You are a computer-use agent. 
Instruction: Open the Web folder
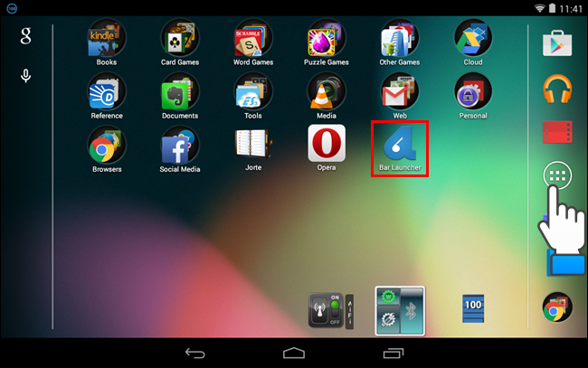point(400,92)
